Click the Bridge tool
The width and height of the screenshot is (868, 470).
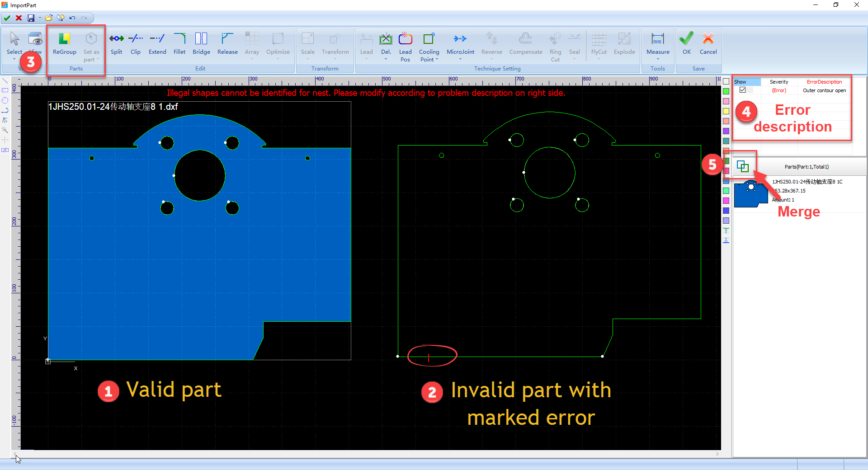point(201,44)
